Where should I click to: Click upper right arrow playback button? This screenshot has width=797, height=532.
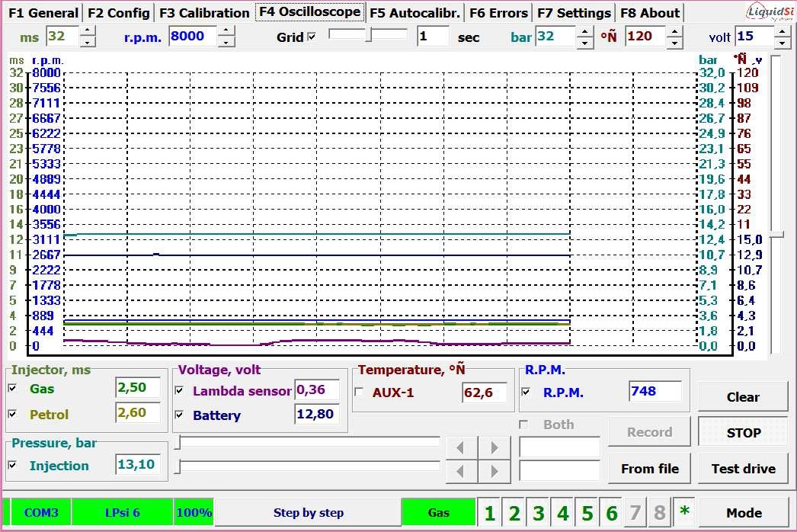coord(495,447)
